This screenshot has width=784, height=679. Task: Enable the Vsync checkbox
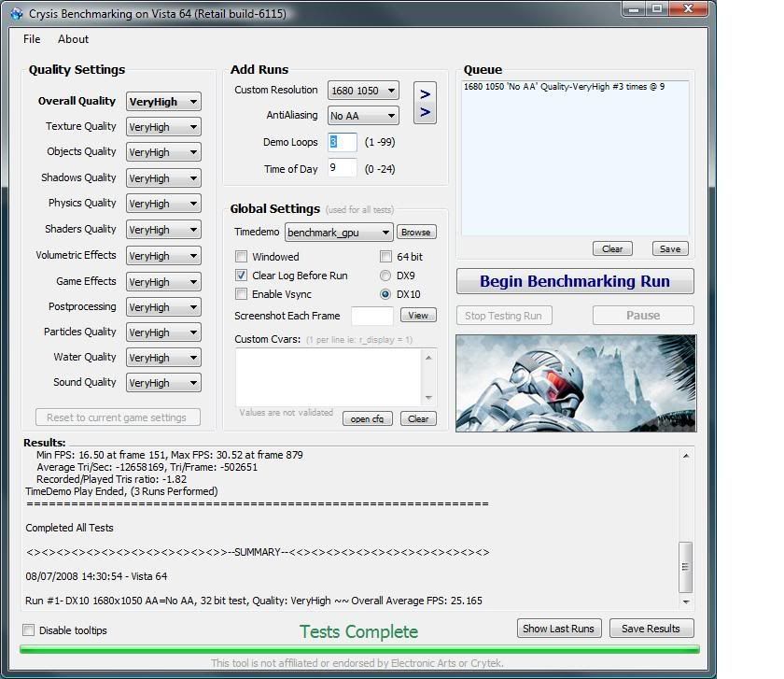pyautogui.click(x=241, y=293)
